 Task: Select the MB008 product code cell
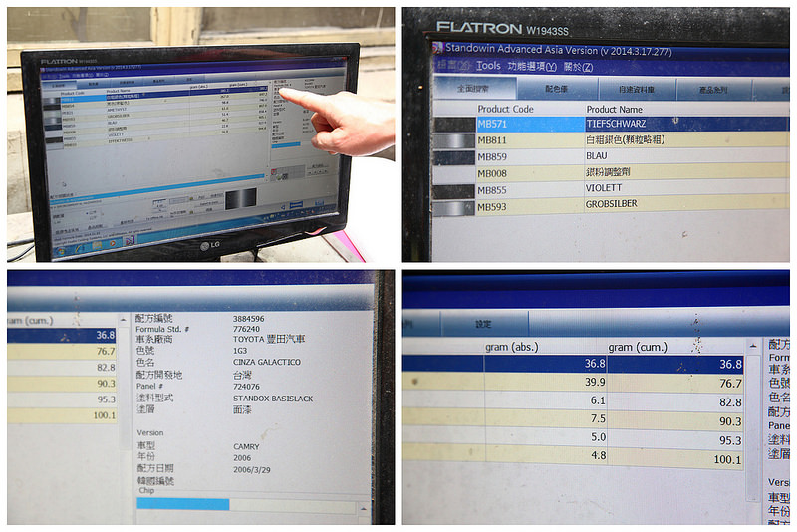530,173
